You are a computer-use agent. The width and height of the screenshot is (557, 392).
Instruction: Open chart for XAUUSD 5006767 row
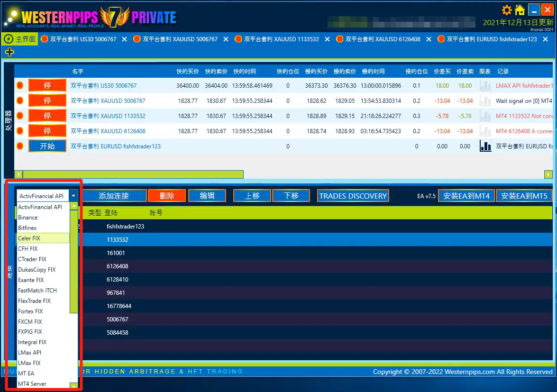tap(485, 101)
